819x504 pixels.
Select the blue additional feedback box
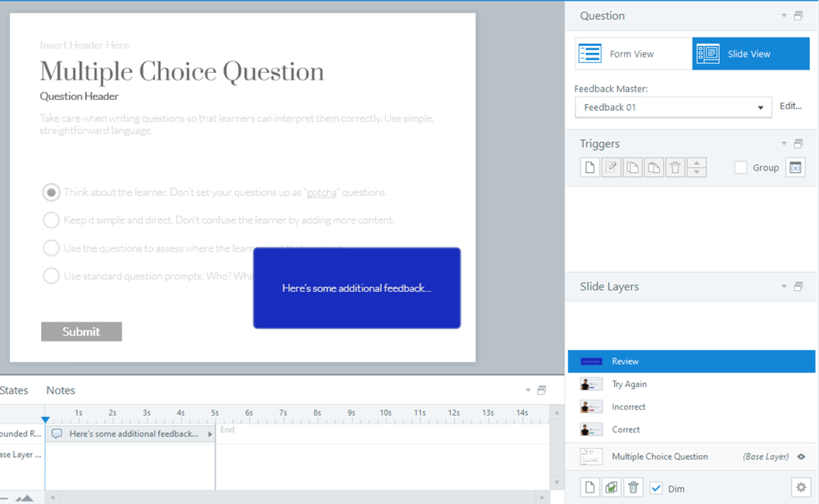tap(357, 288)
